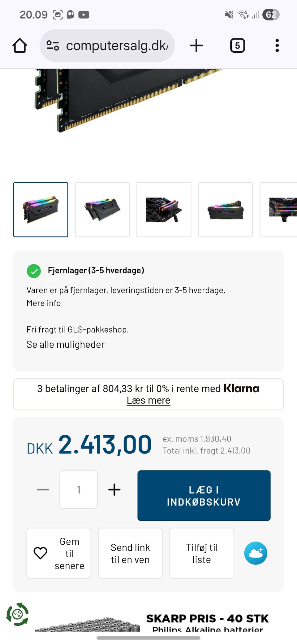Image resolution: width=297 pixels, height=644 pixels.
Task: Select the third thumbnail with motherboard
Action: pyautogui.click(x=164, y=210)
